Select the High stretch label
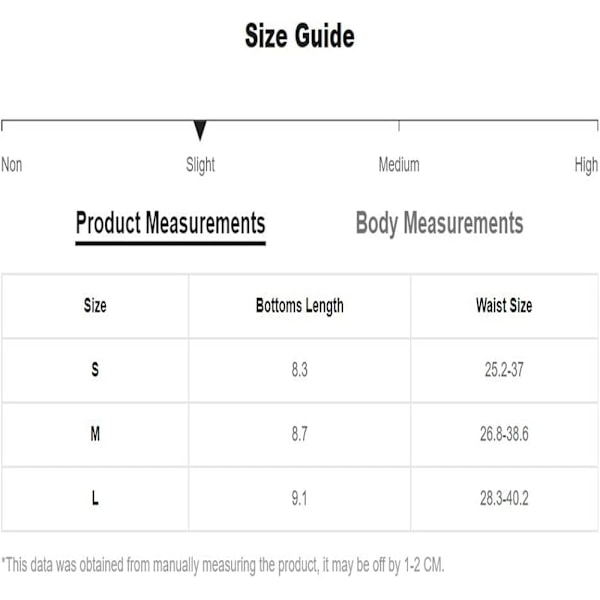 click(x=586, y=165)
